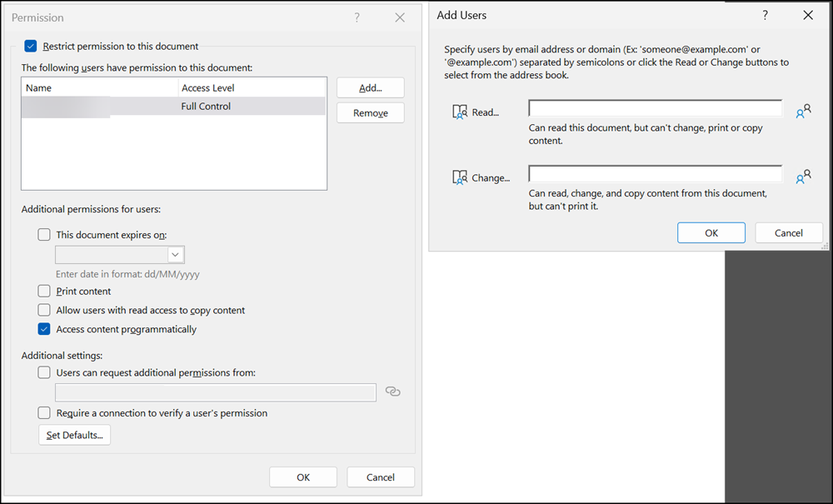This screenshot has height=504, width=833.
Task: Uncheck Restrict permission to this document
Action: pos(31,47)
